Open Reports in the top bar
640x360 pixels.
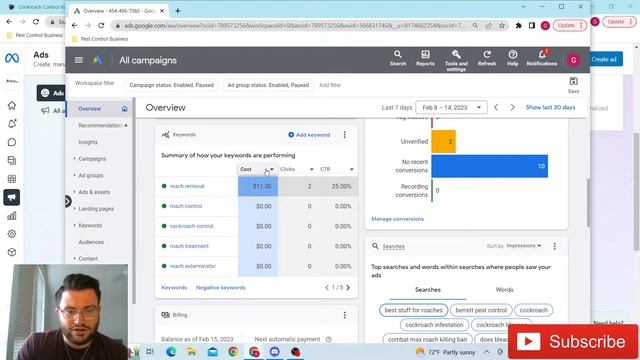[x=425, y=58]
